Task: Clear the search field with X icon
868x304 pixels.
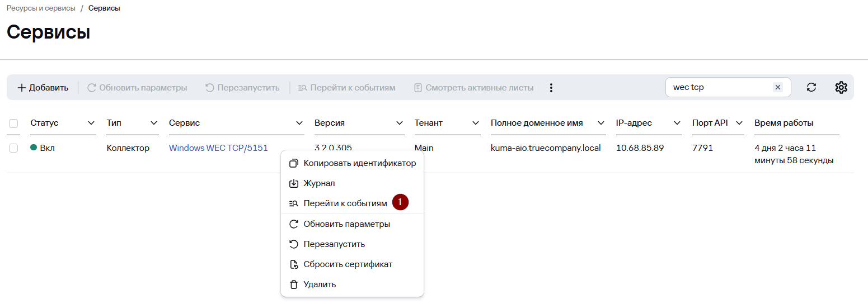Action: (x=777, y=87)
